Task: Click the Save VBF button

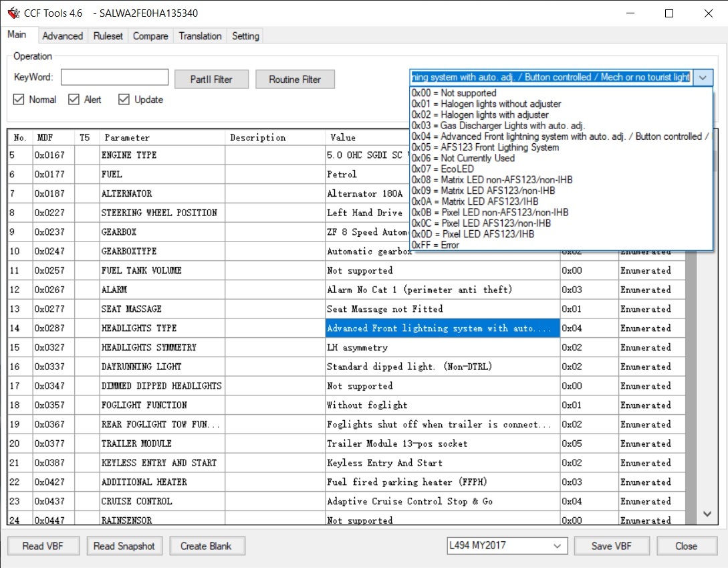Action: coord(612,546)
